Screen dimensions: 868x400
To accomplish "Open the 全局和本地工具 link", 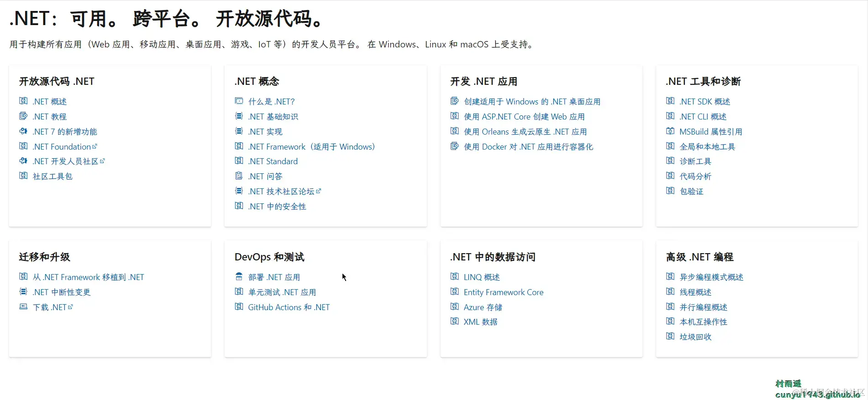I will 707,146.
